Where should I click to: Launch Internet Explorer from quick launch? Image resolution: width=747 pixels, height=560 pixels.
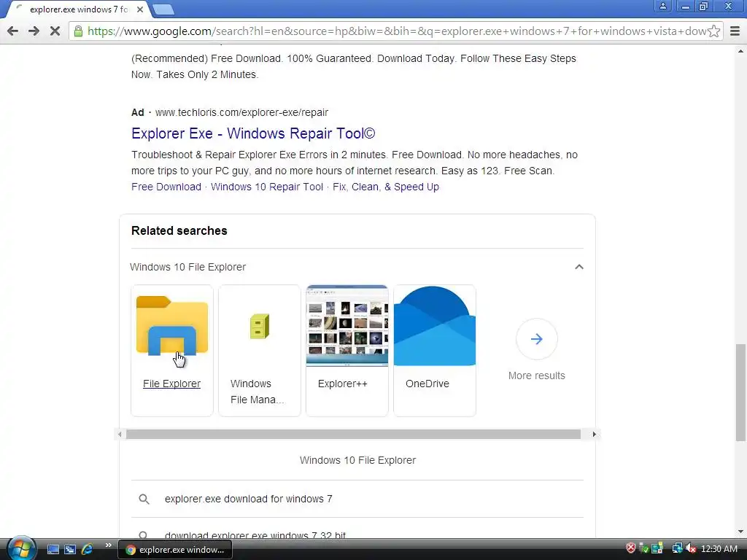(88, 550)
